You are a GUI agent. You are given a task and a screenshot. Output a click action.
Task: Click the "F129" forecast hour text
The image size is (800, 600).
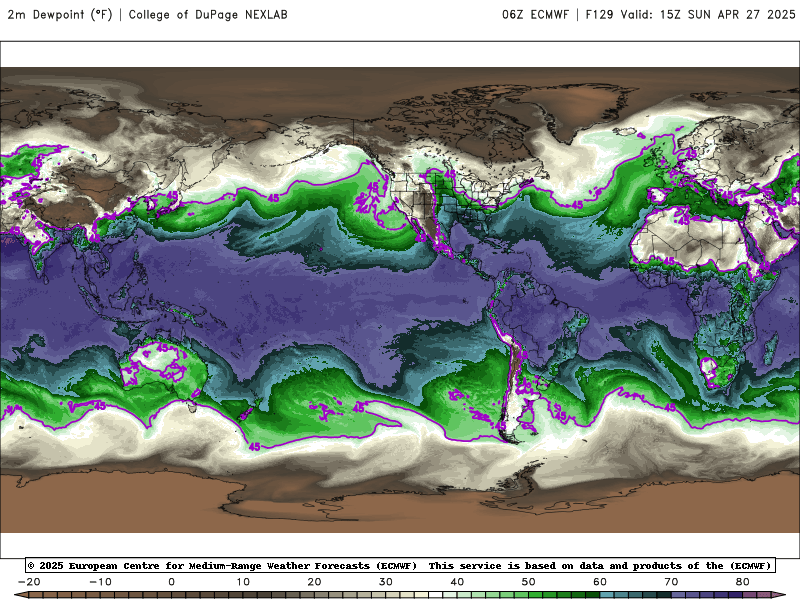click(599, 14)
